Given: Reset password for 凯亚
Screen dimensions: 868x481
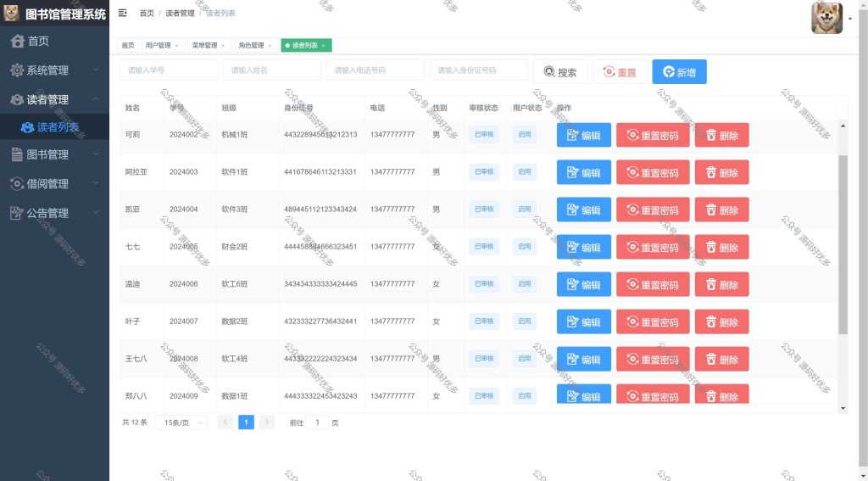Looking at the screenshot, I should pyautogui.click(x=653, y=210).
